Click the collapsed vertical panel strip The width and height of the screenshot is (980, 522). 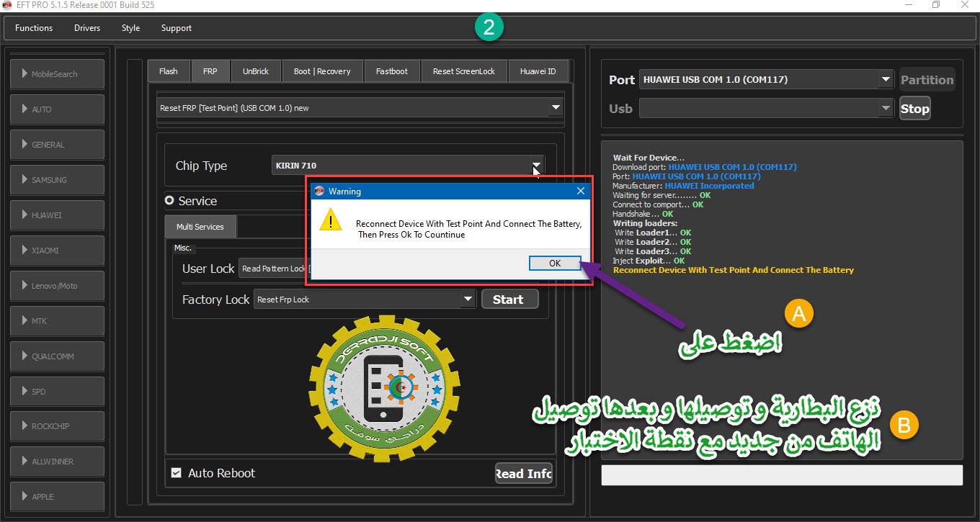(135, 282)
